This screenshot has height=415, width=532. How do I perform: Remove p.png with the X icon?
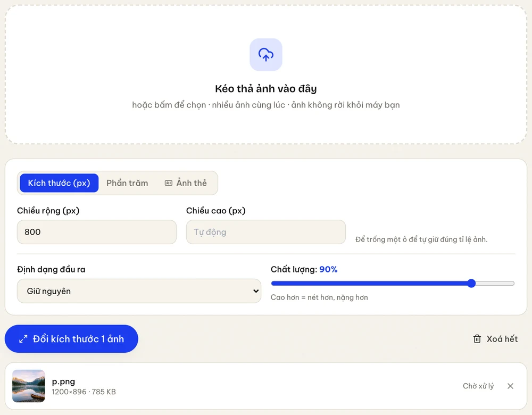tap(510, 386)
